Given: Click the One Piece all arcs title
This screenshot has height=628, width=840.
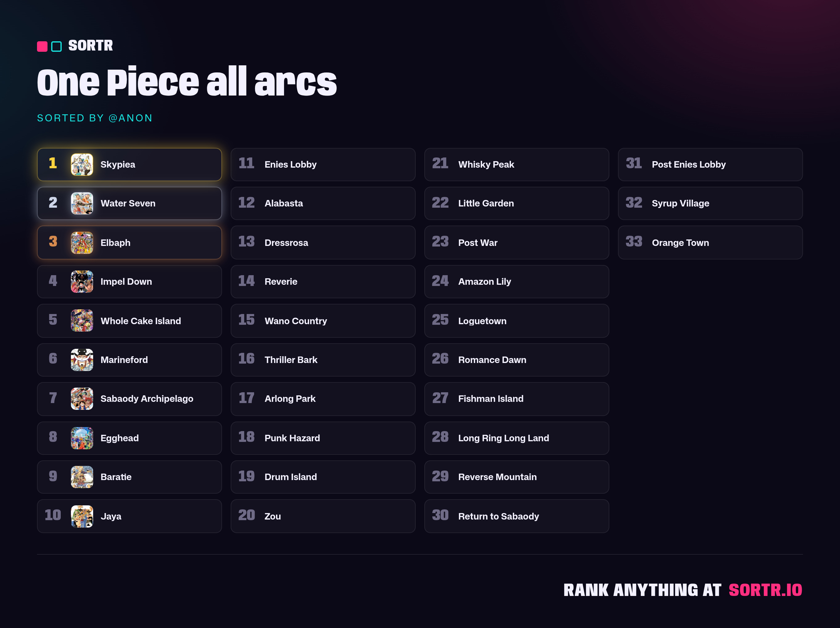Looking at the screenshot, I should 187,82.
